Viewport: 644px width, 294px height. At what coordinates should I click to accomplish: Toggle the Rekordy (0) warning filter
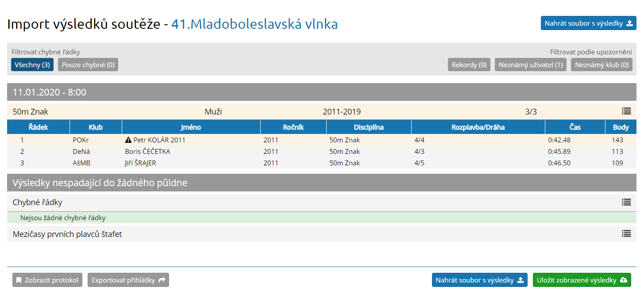click(469, 65)
